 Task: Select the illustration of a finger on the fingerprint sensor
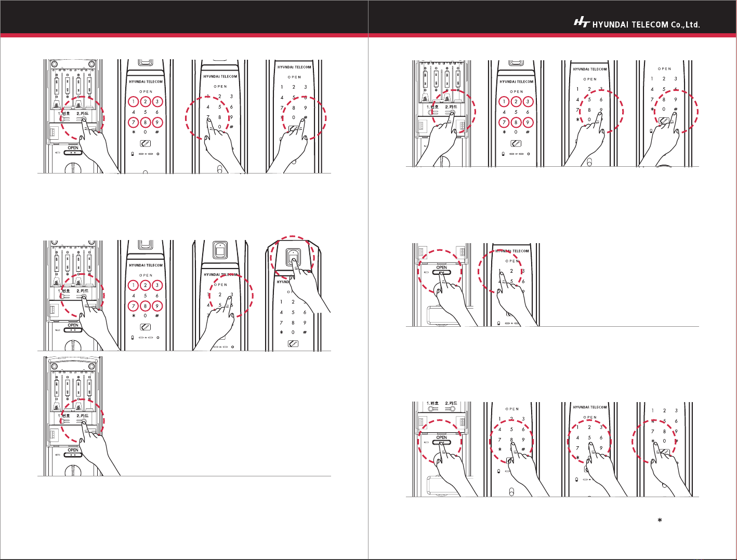pyautogui.click(x=298, y=293)
